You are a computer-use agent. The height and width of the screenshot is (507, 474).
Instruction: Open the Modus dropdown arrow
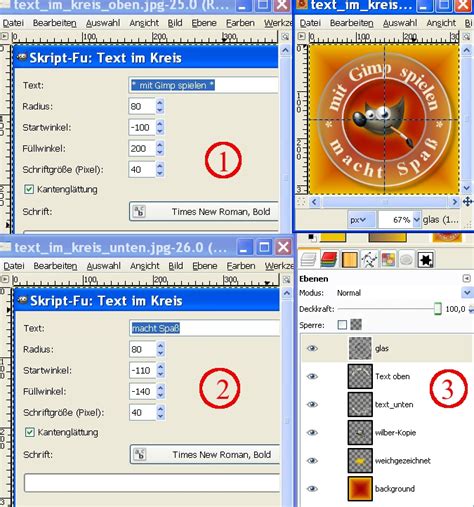(467, 293)
